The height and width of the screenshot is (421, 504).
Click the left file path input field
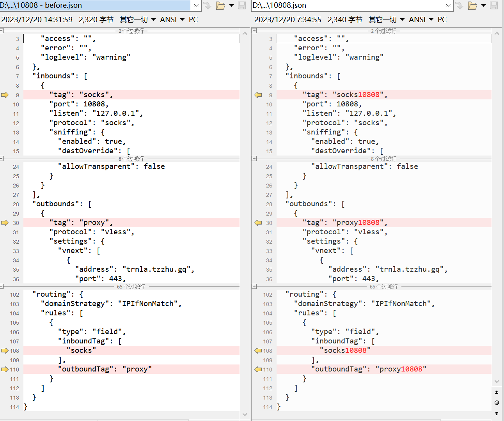pyautogui.click(x=96, y=5)
